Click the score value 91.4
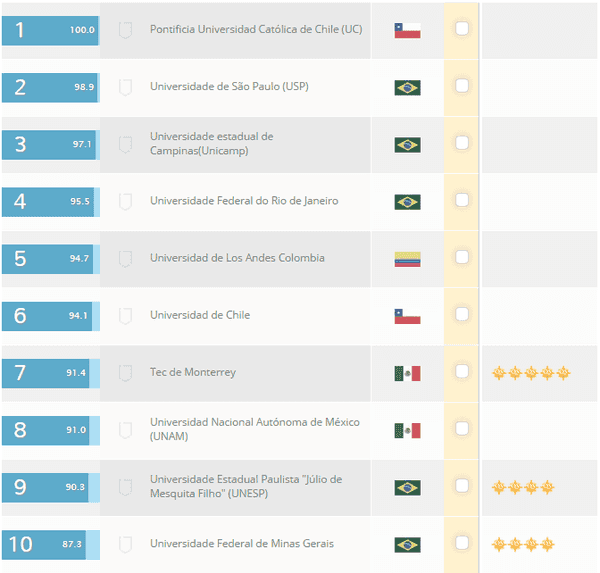600x573 pixels. pyautogui.click(x=76, y=373)
